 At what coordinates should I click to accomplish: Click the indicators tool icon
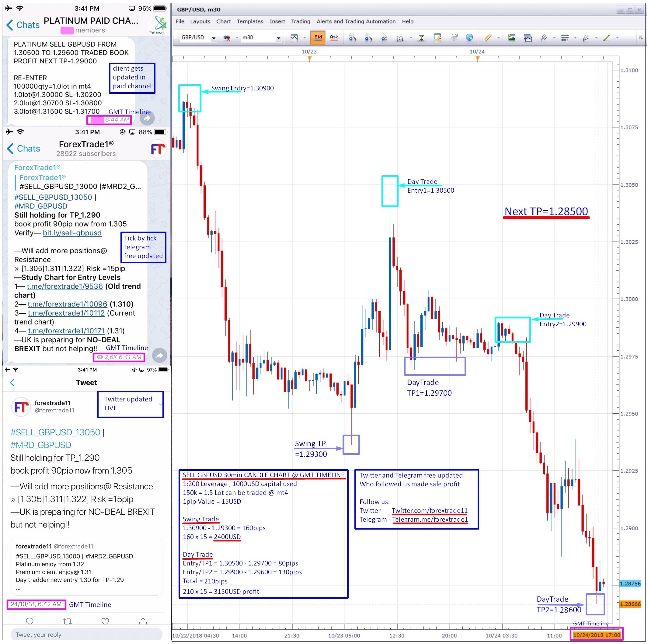tap(544, 37)
